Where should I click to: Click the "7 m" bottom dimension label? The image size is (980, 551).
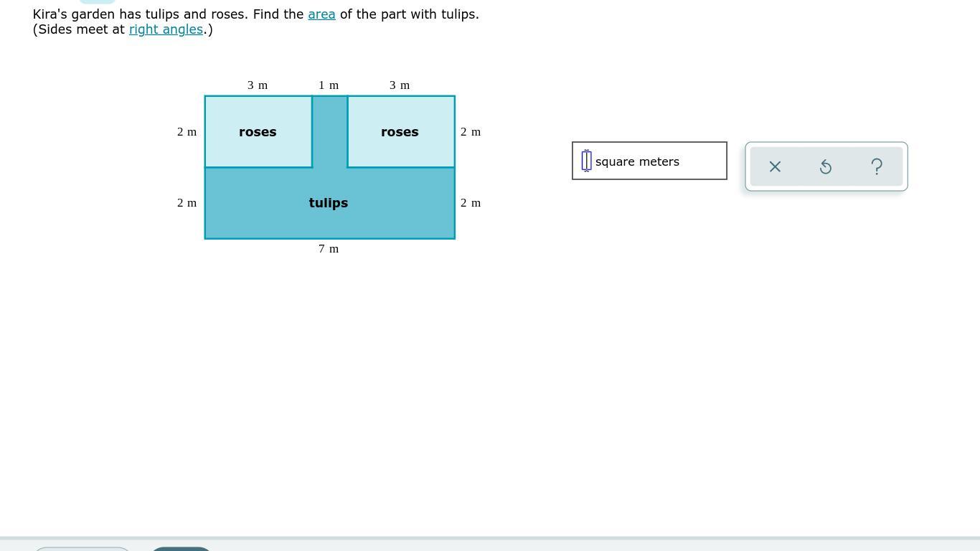[329, 249]
